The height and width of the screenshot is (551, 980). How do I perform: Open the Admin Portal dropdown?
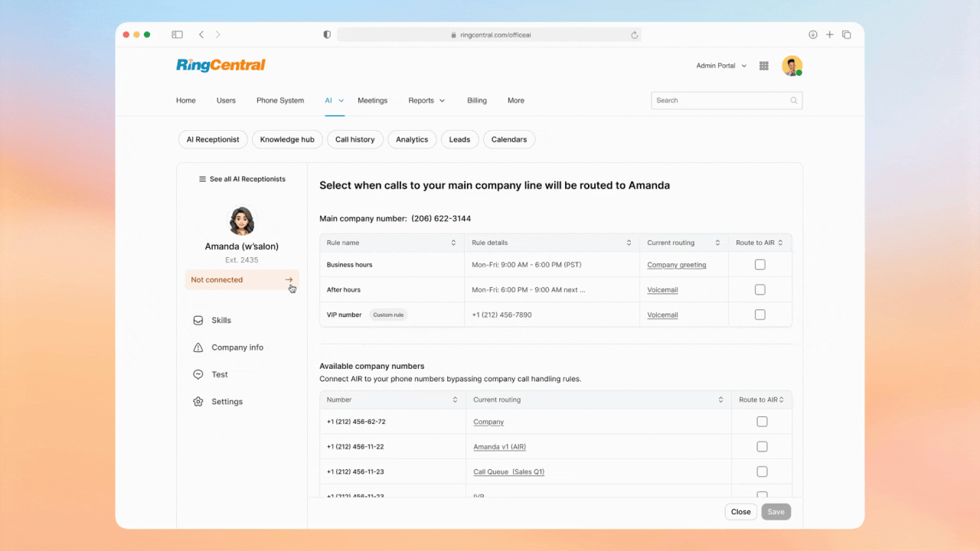[720, 66]
